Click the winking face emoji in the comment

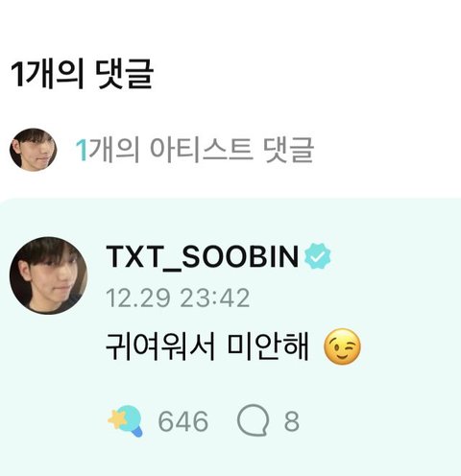[342, 346]
